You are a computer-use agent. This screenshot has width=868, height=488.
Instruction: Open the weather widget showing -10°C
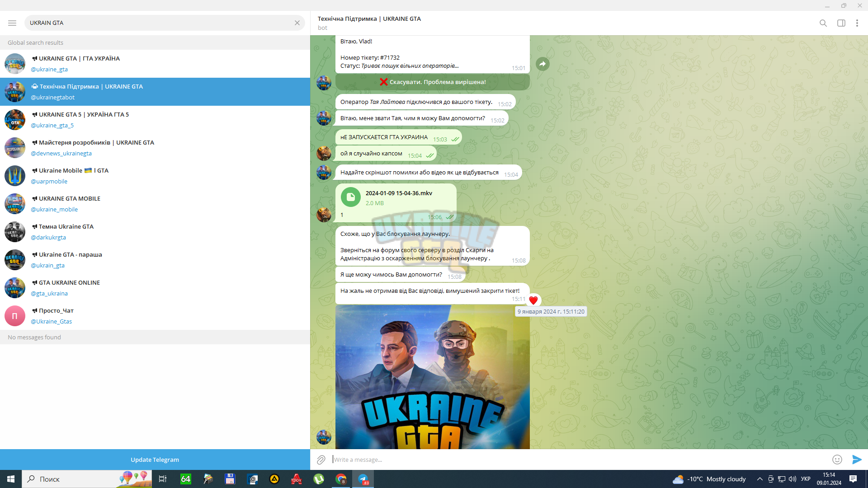(x=709, y=479)
